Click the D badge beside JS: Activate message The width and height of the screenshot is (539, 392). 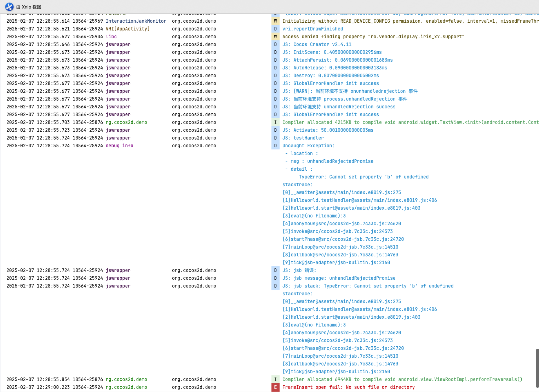click(275, 130)
